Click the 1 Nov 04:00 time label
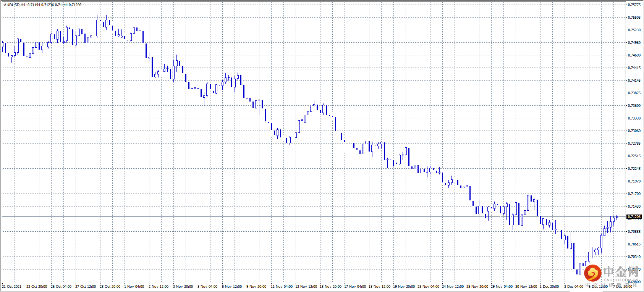The height and width of the screenshot is (292, 644). click(134, 287)
